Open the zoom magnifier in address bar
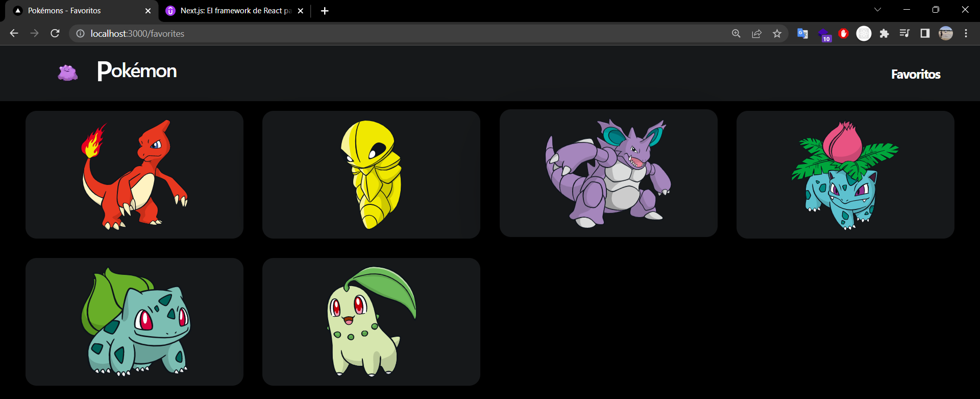Screen dimensions: 980x399 (736, 33)
